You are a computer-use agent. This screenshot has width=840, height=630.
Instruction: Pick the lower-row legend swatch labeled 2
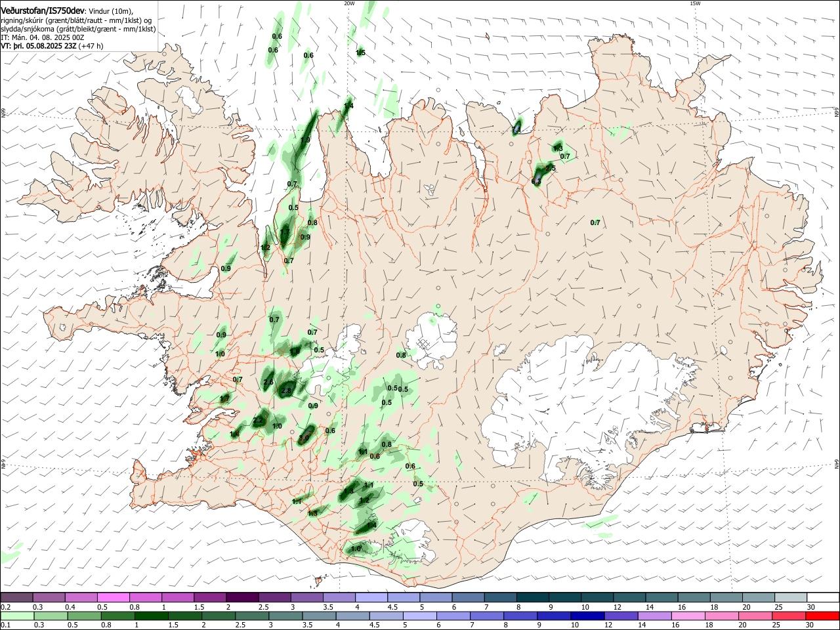coord(219,616)
